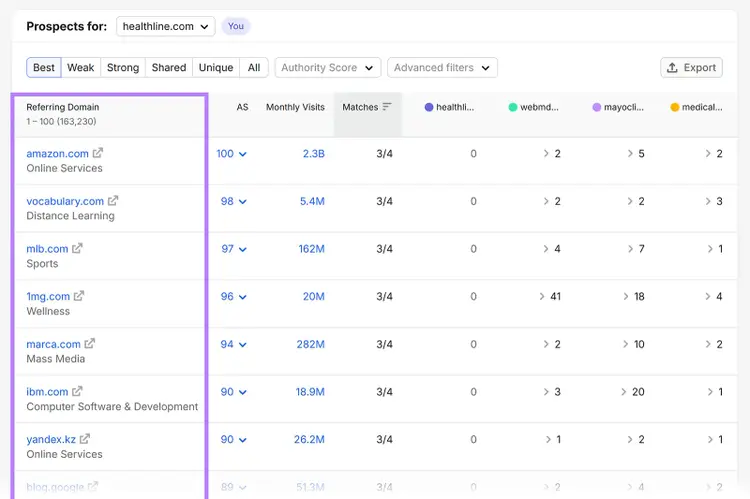This screenshot has width=750, height=499.
Task: Sort by the Monthly Visits column header
Action: pos(295,107)
